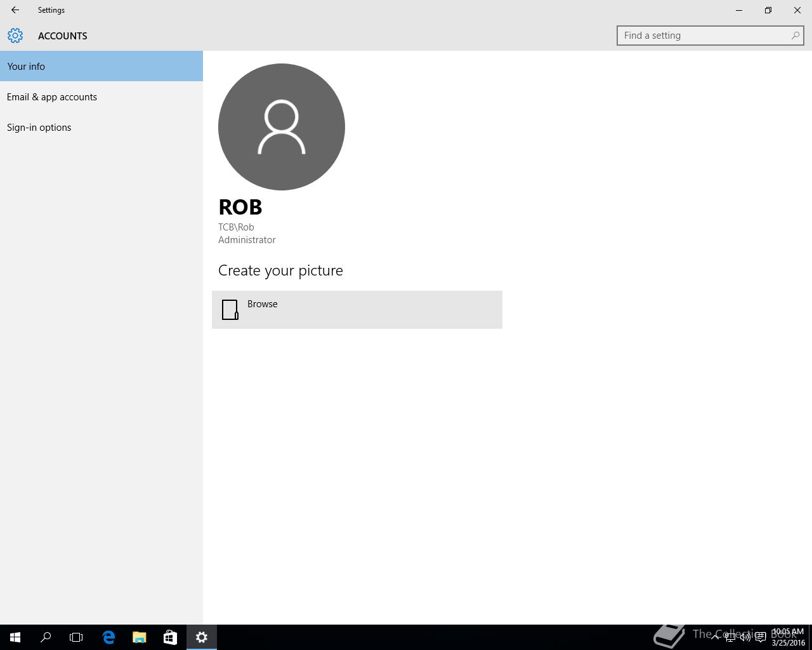The width and height of the screenshot is (812, 650).
Task: Click the Create your picture heading
Action: coord(280,270)
